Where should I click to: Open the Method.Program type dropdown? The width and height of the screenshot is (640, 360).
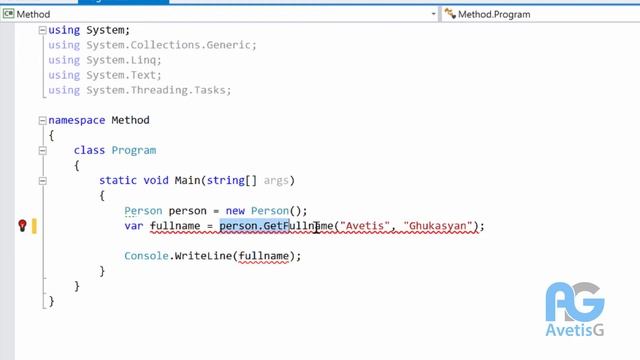(x=540, y=14)
